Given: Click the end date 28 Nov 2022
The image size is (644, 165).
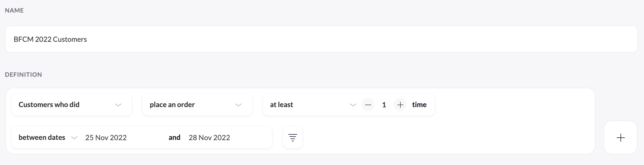Looking at the screenshot, I should pos(209,137).
